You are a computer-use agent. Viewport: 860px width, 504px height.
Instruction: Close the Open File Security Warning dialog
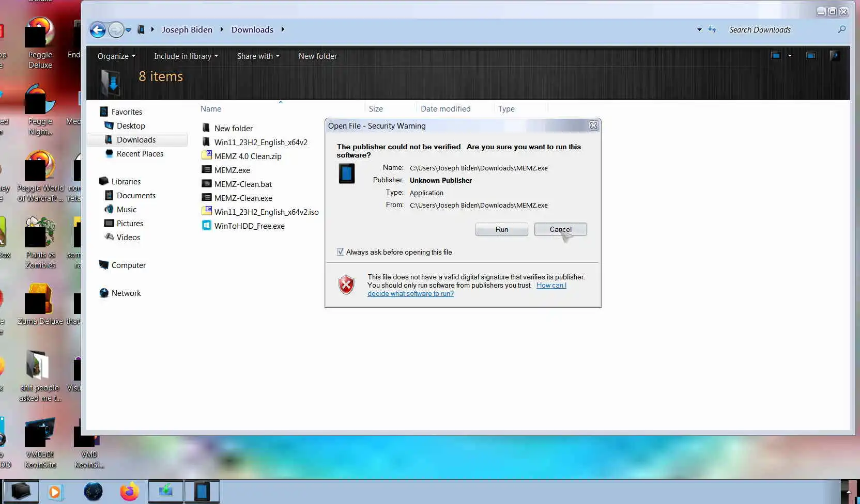[594, 125]
